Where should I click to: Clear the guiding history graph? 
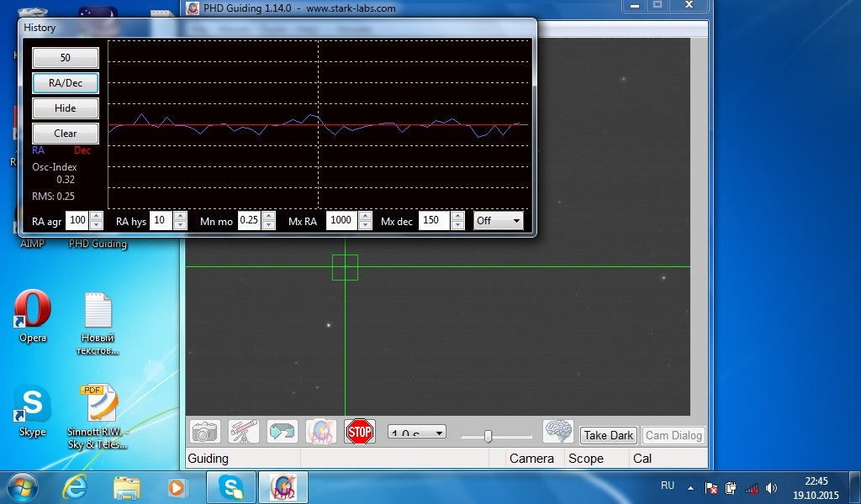point(66,134)
